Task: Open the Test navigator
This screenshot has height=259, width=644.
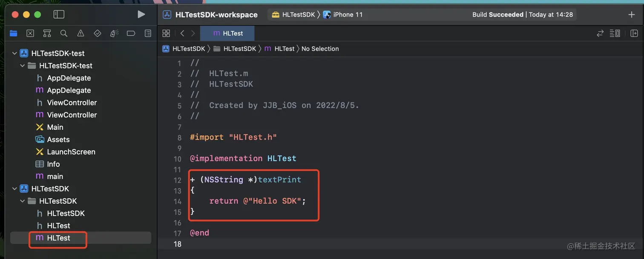Action: point(98,33)
